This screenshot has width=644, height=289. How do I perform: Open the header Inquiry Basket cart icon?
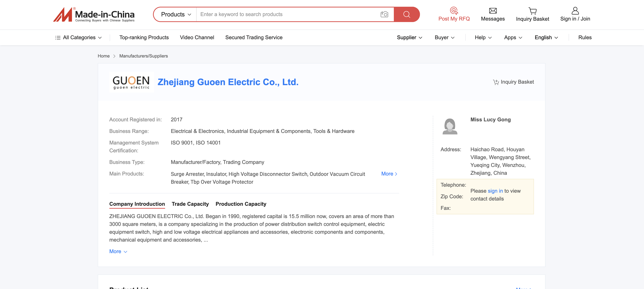[x=532, y=11]
